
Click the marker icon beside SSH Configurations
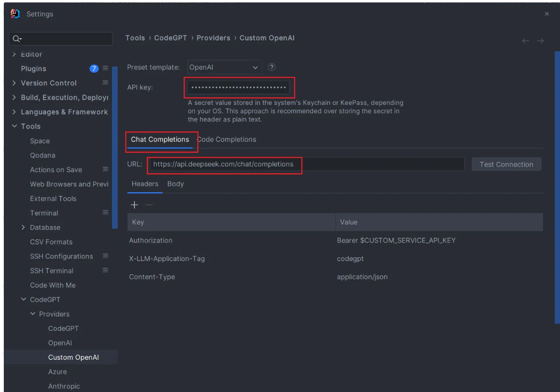(105, 256)
